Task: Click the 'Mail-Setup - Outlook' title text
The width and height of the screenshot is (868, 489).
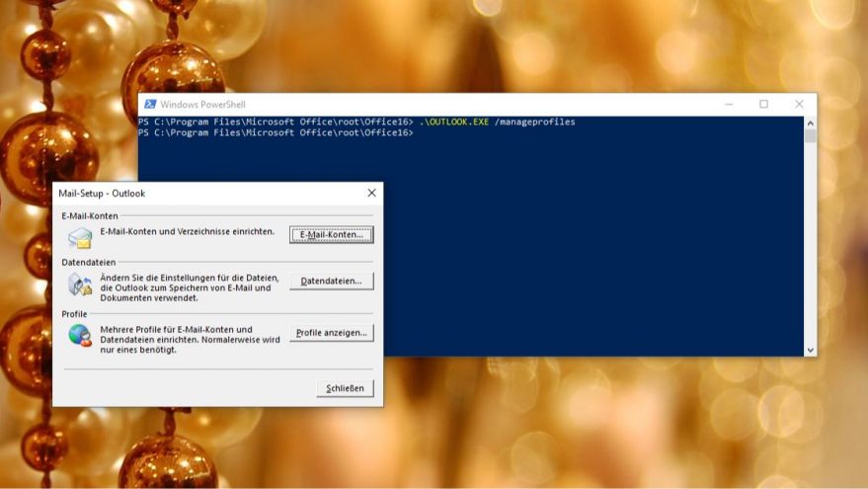Action: point(102,194)
